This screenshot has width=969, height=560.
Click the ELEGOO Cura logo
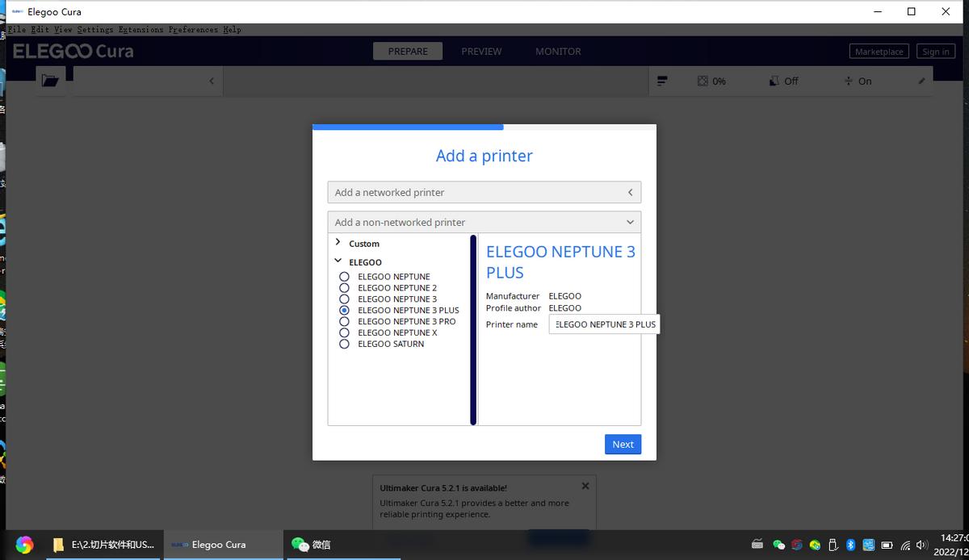[73, 51]
